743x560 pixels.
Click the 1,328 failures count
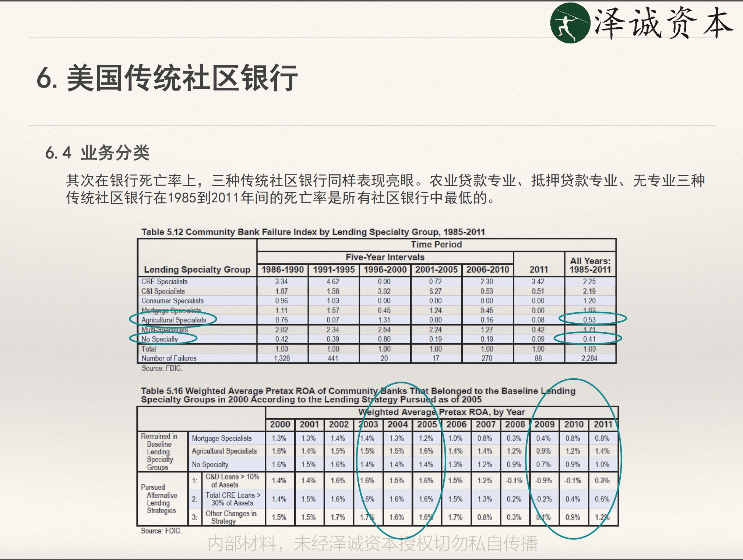pos(282,358)
